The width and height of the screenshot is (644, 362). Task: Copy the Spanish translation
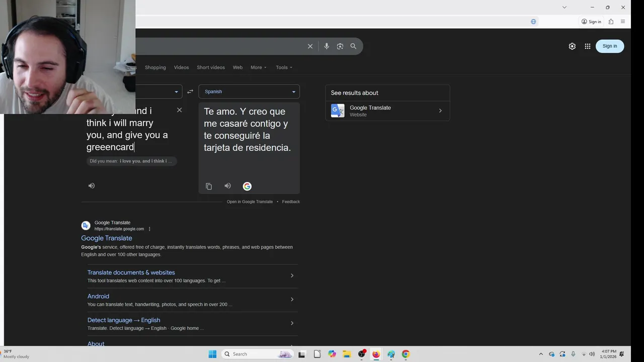pyautogui.click(x=209, y=186)
